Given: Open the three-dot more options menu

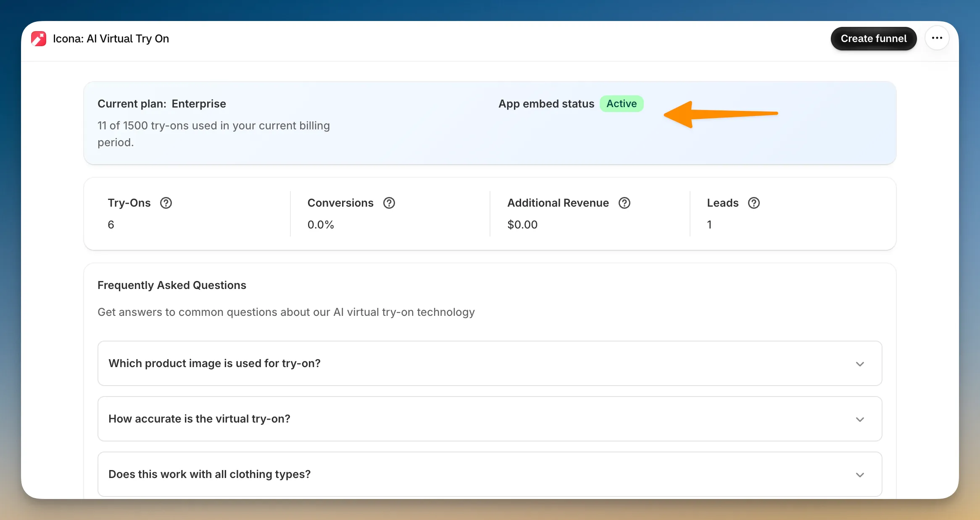Looking at the screenshot, I should pos(937,38).
